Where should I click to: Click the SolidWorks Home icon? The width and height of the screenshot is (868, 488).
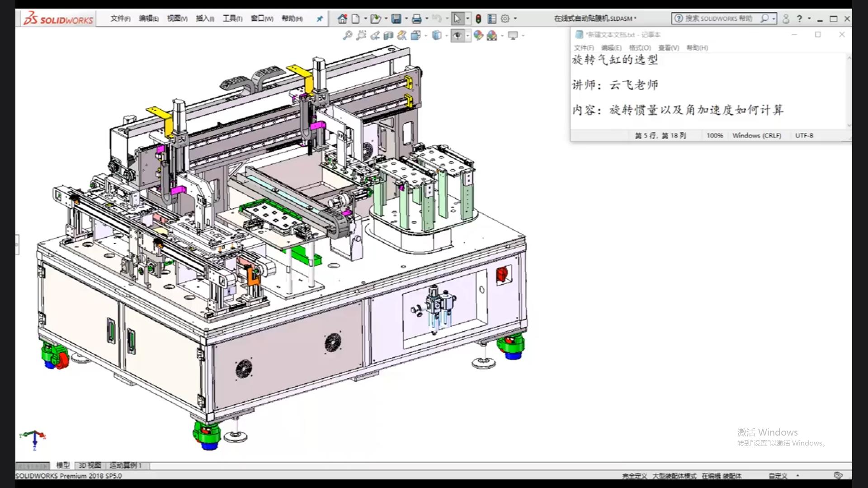point(342,19)
